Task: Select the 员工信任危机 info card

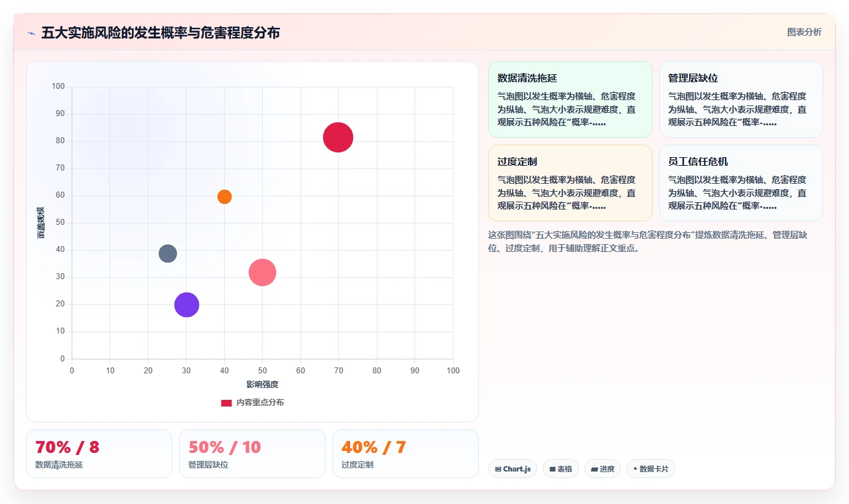Action: coord(741,183)
